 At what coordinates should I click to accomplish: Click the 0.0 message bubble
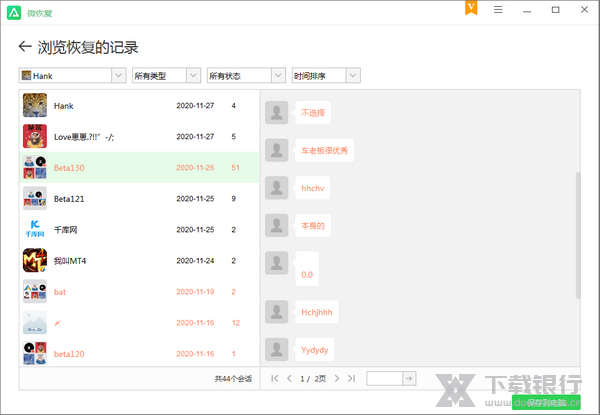307,269
